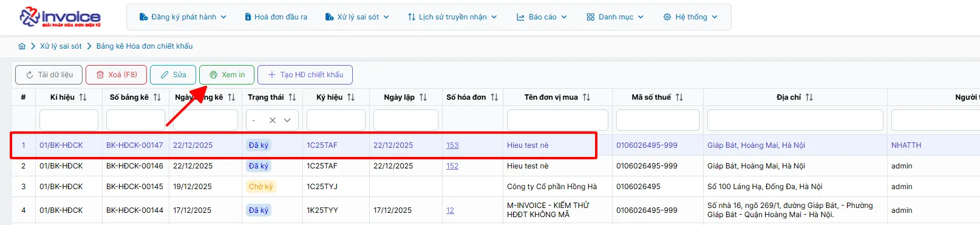This screenshot has width=980, height=225.
Task: Open Danh mục menu
Action: coord(615,17)
